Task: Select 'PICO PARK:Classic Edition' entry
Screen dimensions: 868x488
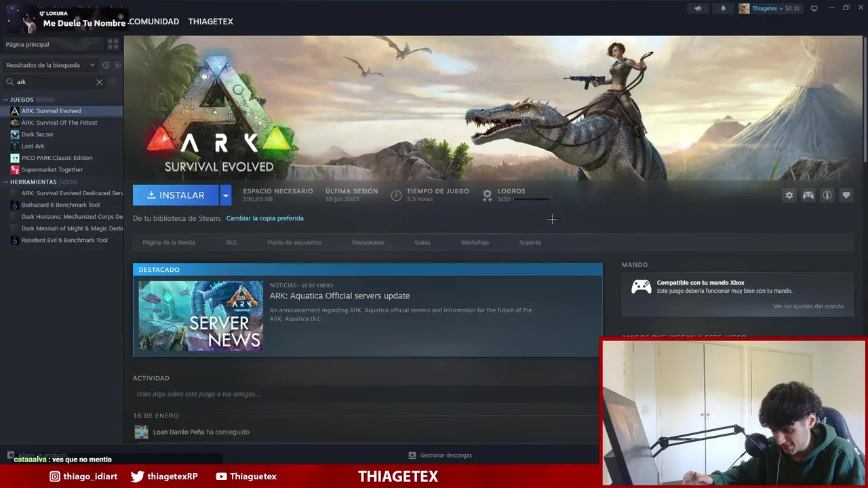Action: pyautogui.click(x=57, y=158)
